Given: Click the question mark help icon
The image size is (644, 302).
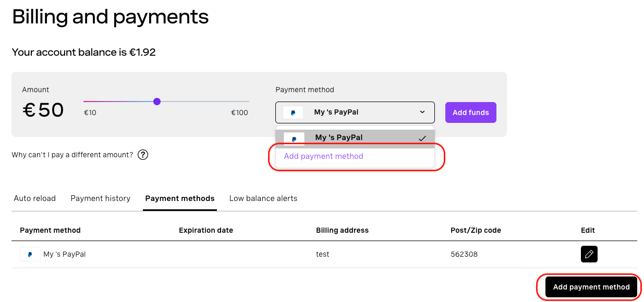Looking at the screenshot, I should pyautogui.click(x=142, y=155).
